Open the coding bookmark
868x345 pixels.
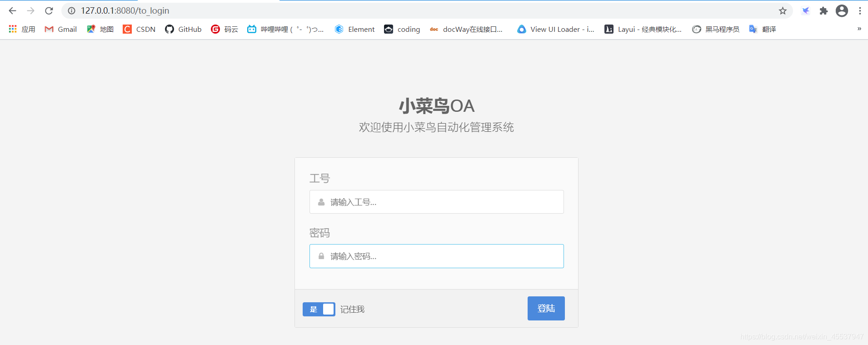pyautogui.click(x=402, y=29)
